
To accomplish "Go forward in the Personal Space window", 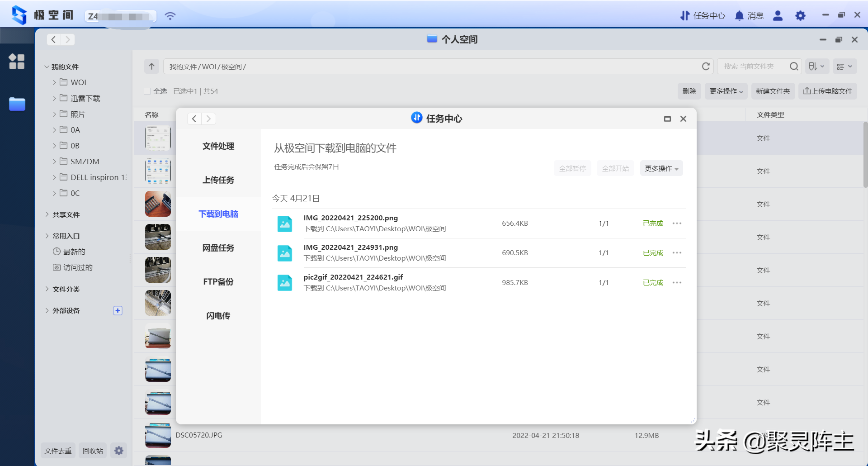I will [68, 40].
